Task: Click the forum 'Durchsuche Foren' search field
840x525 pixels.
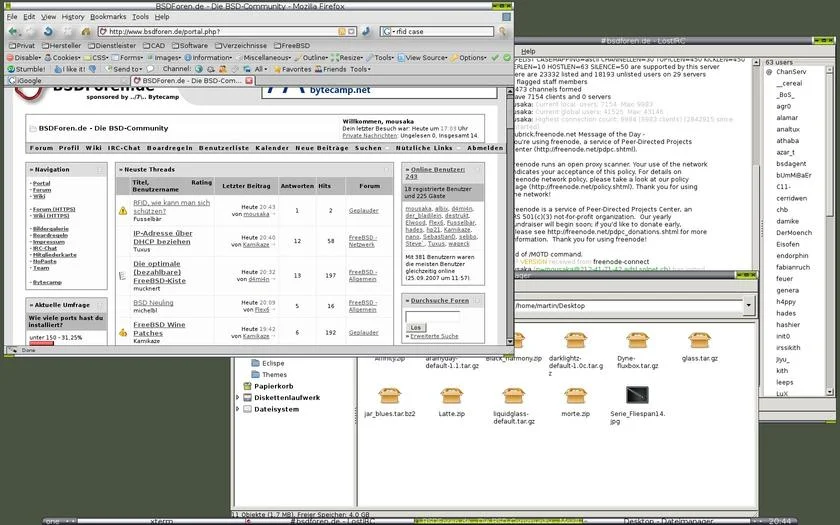Action: pos(432,316)
